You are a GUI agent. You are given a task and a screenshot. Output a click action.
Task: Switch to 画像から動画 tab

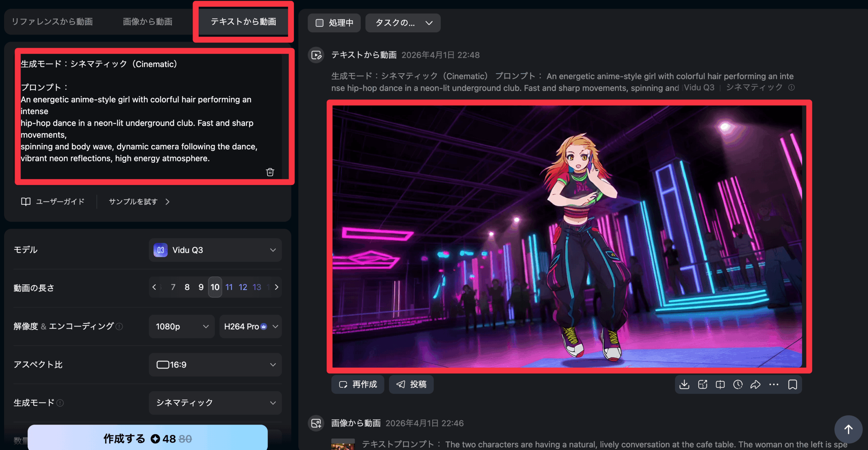click(147, 22)
